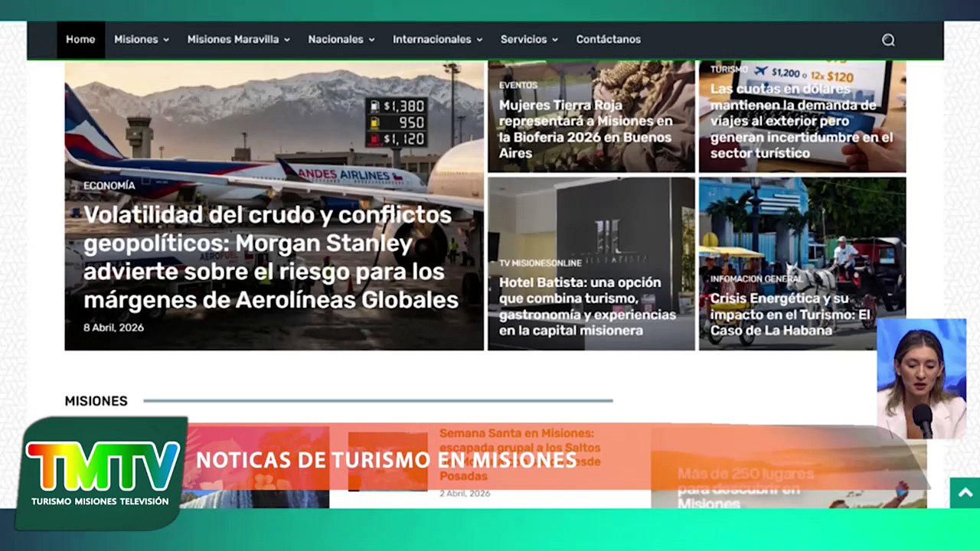Expand the Misiones dropdown chevron

pos(166,40)
